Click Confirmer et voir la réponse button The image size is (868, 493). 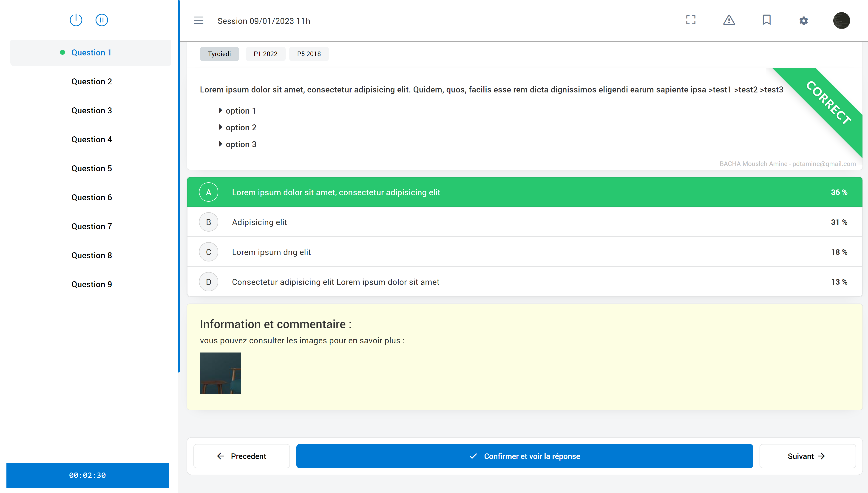coord(525,455)
